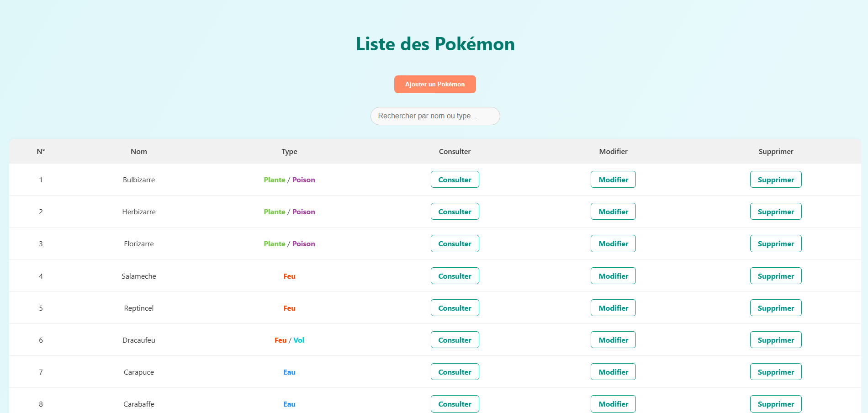Edit Florizarre using Modifier button

(613, 244)
